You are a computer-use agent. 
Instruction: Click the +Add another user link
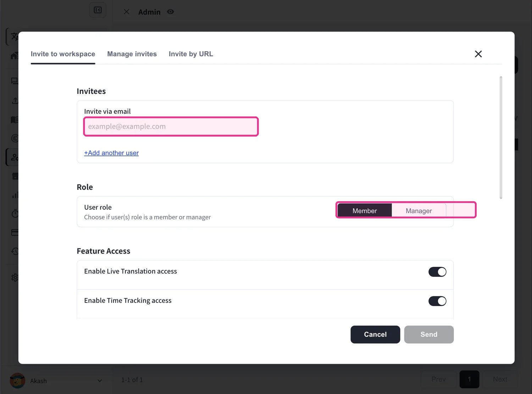pyautogui.click(x=111, y=153)
